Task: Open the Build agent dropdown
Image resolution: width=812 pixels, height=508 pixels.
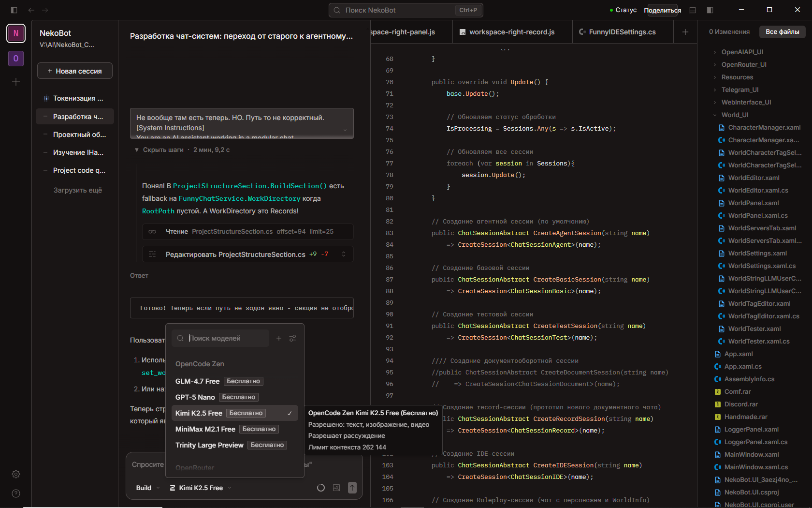Action: [x=147, y=488]
